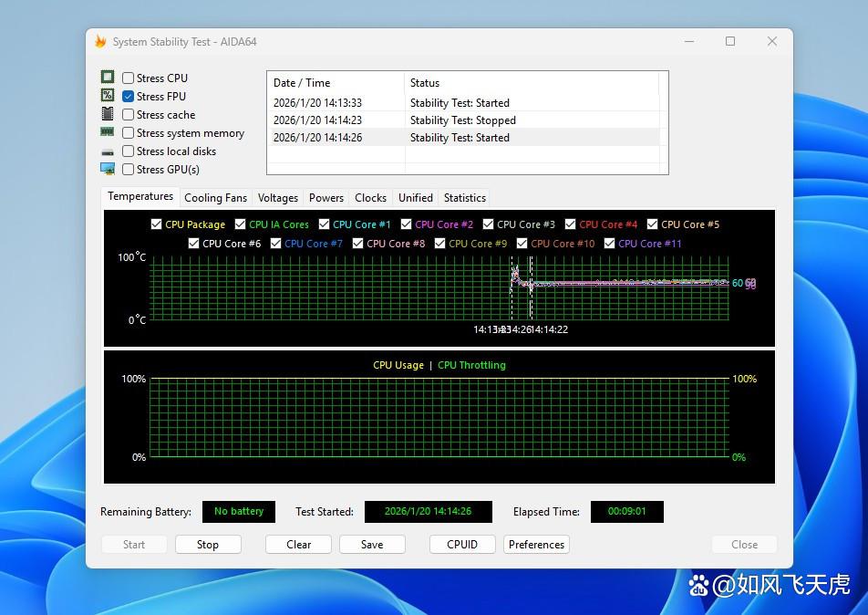
Task: Toggle the CPU Core #11 graph checkbox
Action: (x=609, y=244)
